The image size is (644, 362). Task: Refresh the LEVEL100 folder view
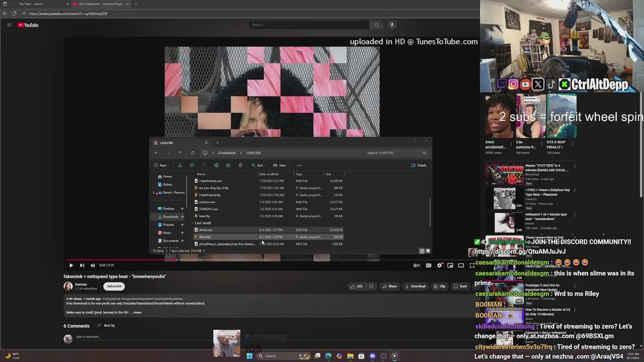pos(192,153)
